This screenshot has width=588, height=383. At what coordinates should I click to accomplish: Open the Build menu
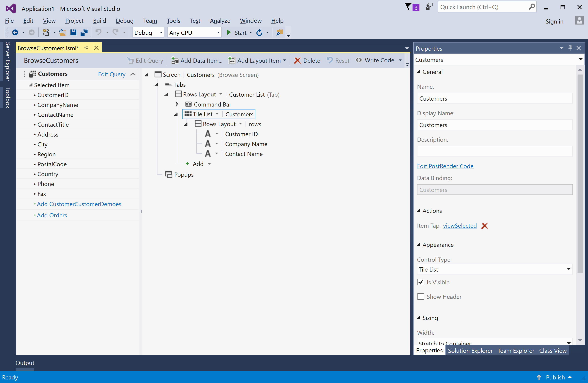point(99,21)
